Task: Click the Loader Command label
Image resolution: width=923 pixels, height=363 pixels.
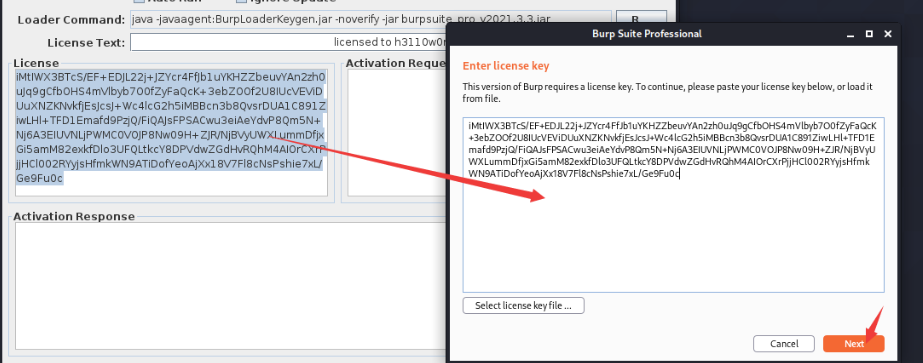Action: [71, 20]
